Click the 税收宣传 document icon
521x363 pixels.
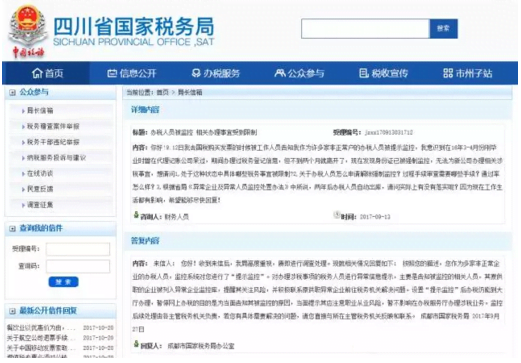(364, 73)
